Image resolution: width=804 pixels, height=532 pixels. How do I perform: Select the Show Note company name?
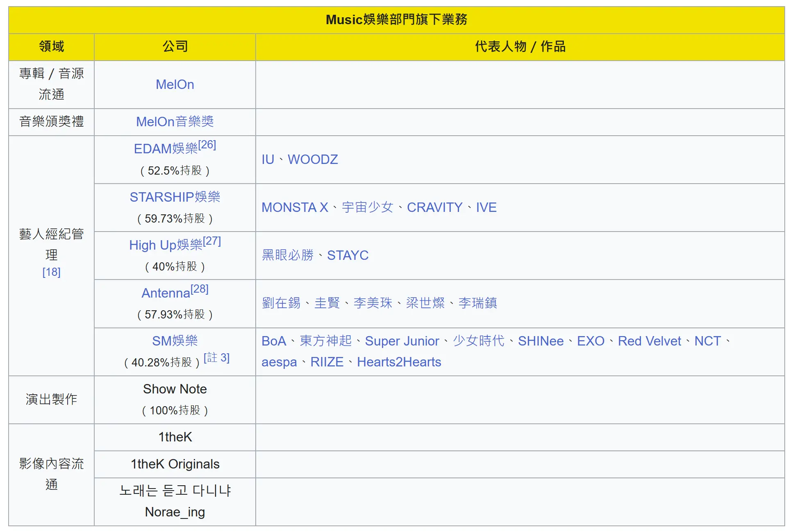[x=175, y=389]
